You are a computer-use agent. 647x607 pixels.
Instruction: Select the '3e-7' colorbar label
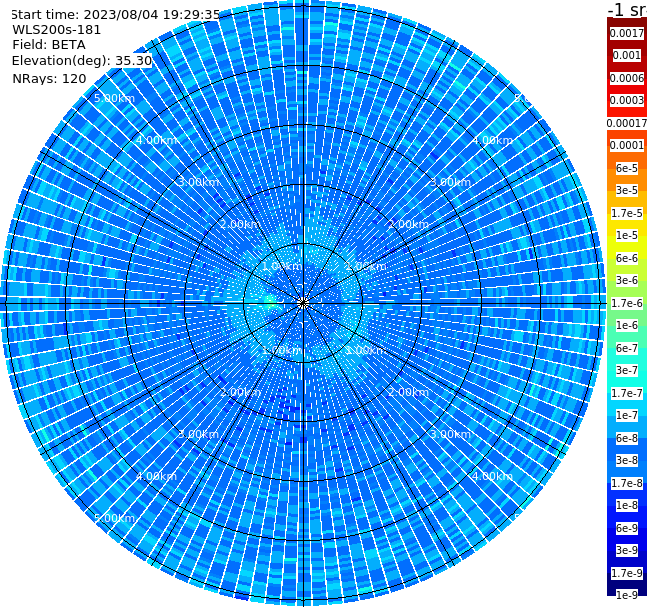coord(627,371)
